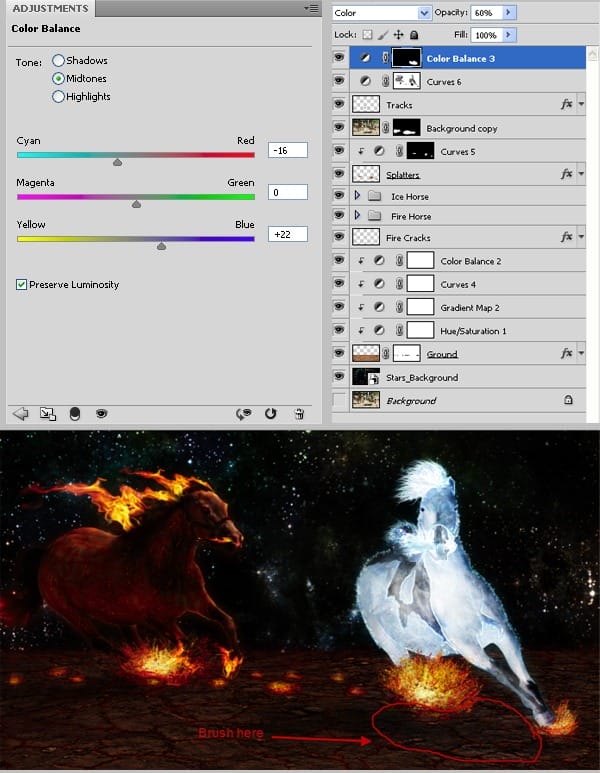Click the clip to layer circle icon
This screenshot has height=773, width=600.
point(74,414)
